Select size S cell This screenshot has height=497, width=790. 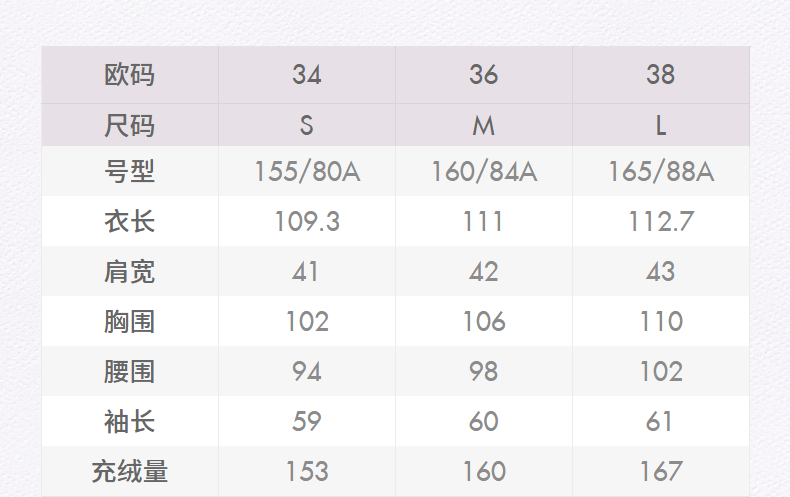point(307,126)
